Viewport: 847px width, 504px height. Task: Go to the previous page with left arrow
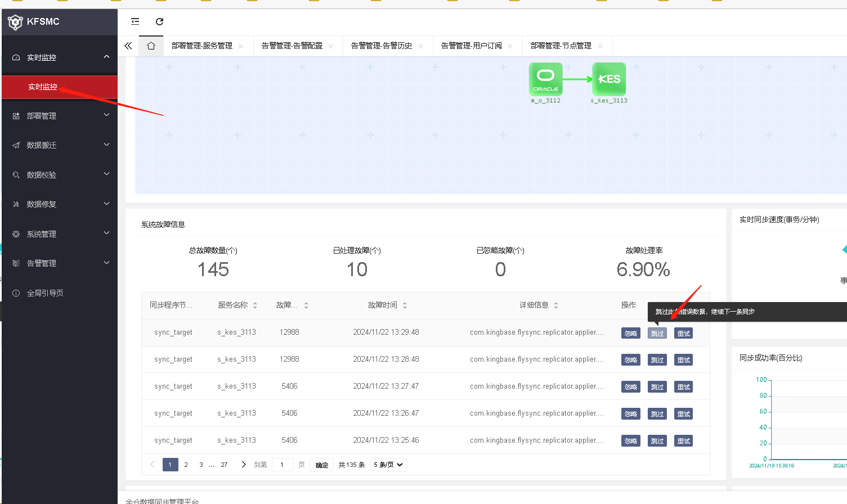[x=153, y=465]
